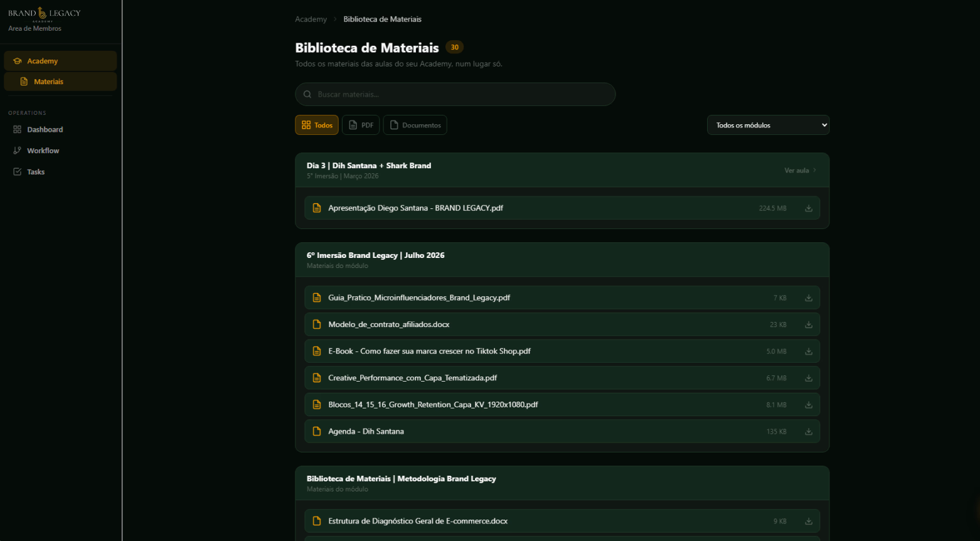The height and width of the screenshot is (541, 980).
Task: Click file icon of TikTok Shop E-Book
Action: (x=317, y=351)
